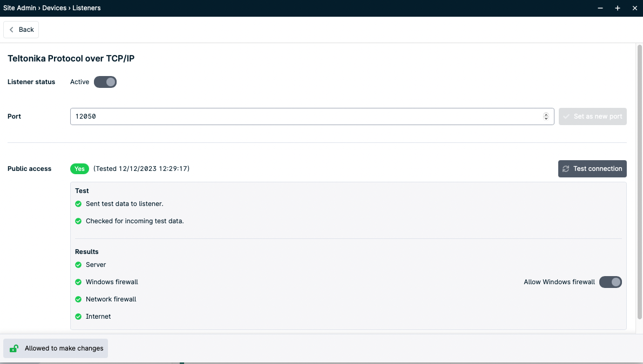Minimize the window with the minus icon
Image resolution: width=643 pixels, height=364 pixels.
point(600,8)
